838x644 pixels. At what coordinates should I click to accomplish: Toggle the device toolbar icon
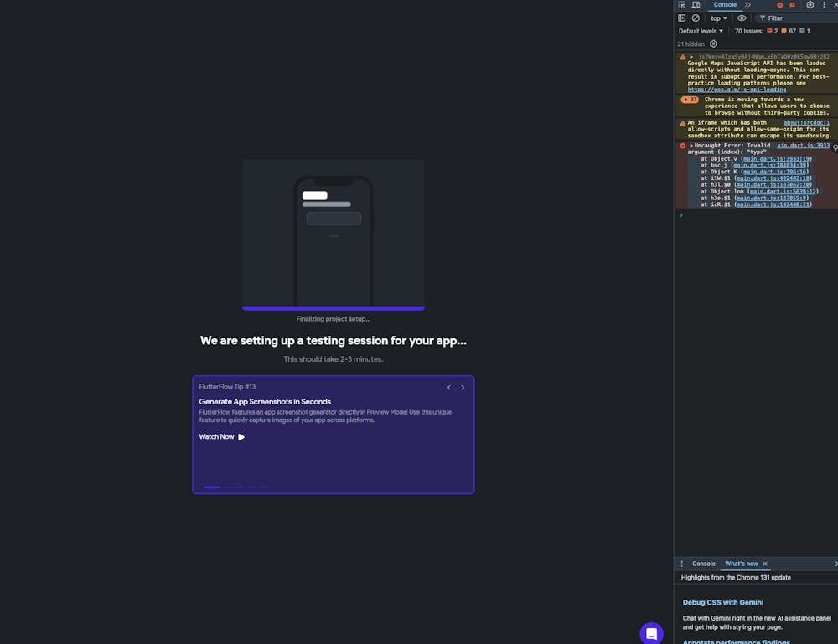(696, 5)
